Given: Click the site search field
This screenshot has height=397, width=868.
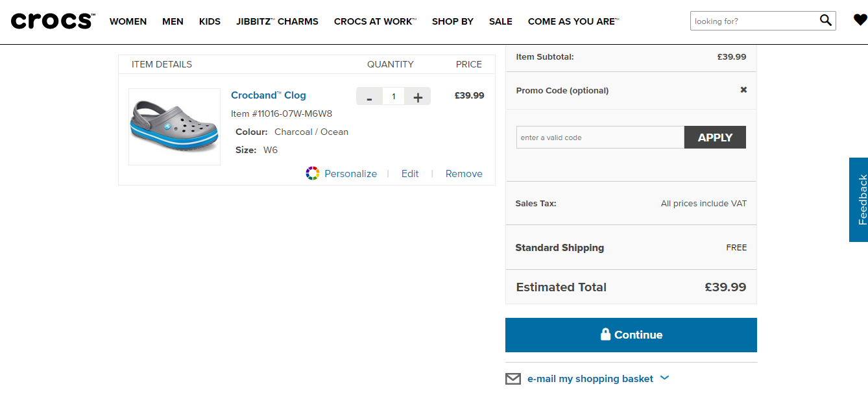Looking at the screenshot, I should tap(754, 21).
